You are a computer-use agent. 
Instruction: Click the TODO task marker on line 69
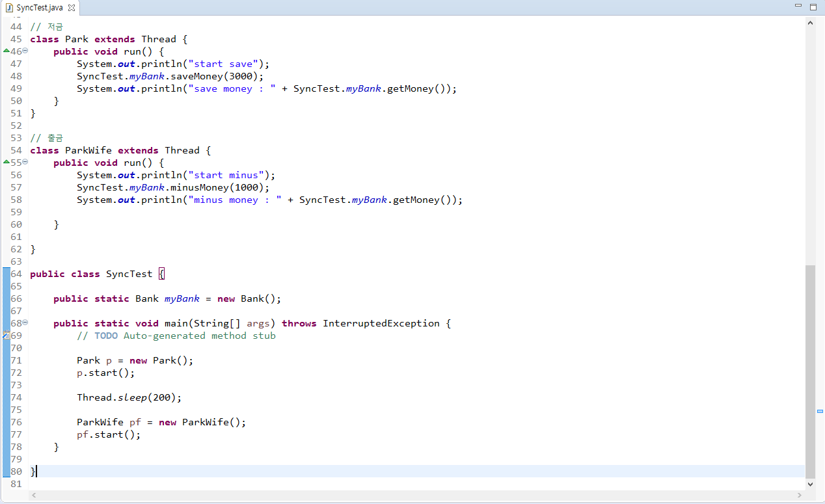pyautogui.click(x=6, y=336)
